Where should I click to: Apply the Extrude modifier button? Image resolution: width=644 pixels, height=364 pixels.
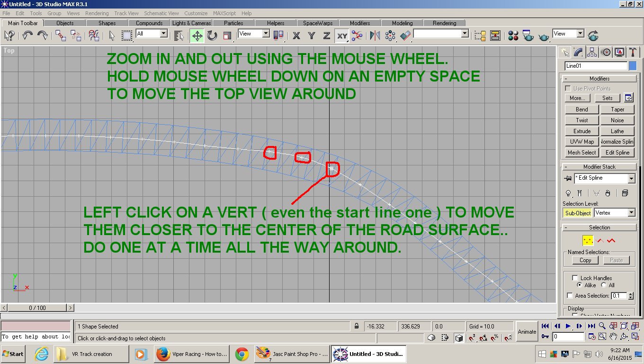582,131
